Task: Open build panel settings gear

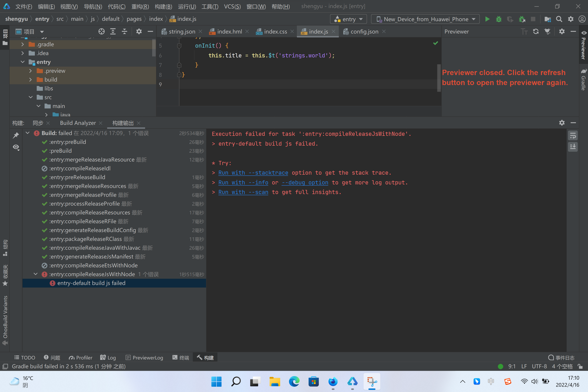Action: [562, 123]
